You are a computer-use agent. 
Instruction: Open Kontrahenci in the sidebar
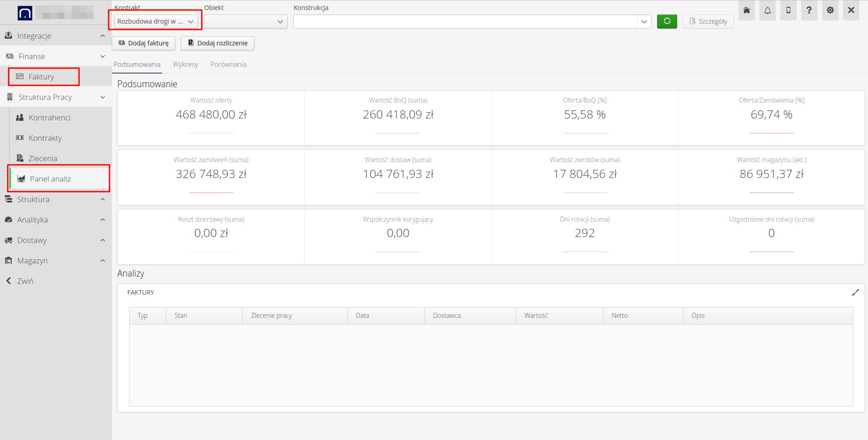50,118
